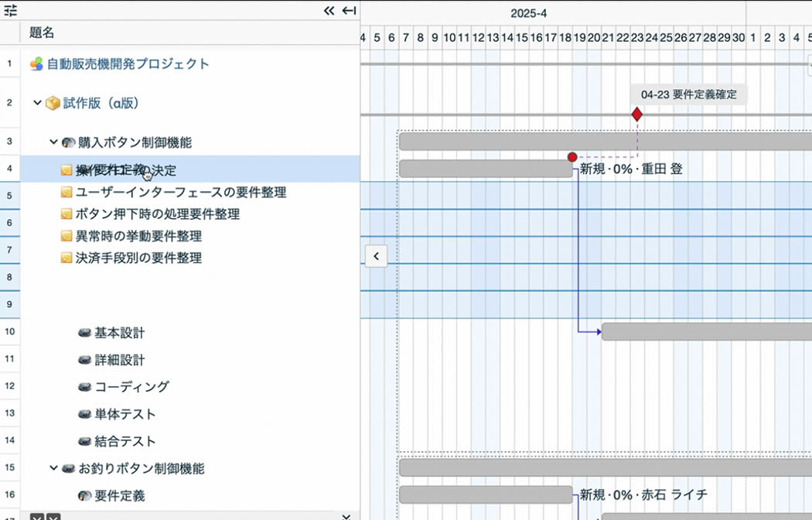Click the 自動販売機開発プロジェクト project icon
Screen dimensions: 812x520
[x=36, y=64]
